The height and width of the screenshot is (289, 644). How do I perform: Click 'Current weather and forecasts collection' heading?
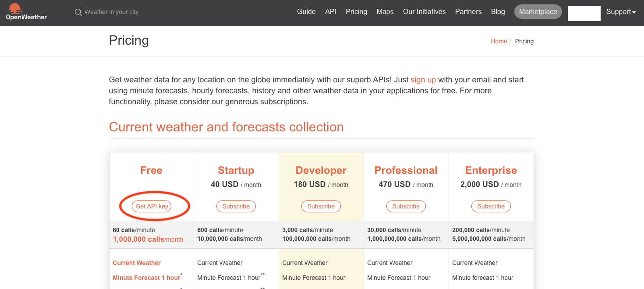point(226,127)
